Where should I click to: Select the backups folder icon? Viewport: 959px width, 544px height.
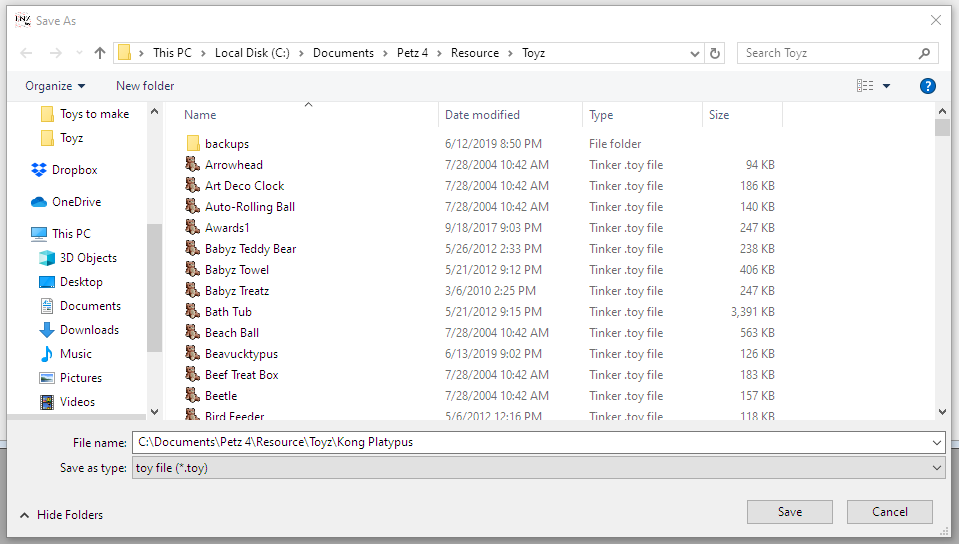pyautogui.click(x=193, y=144)
